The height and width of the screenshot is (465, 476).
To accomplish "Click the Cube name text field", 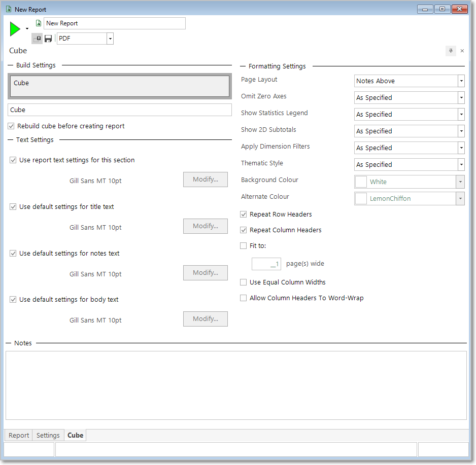I will (120, 110).
